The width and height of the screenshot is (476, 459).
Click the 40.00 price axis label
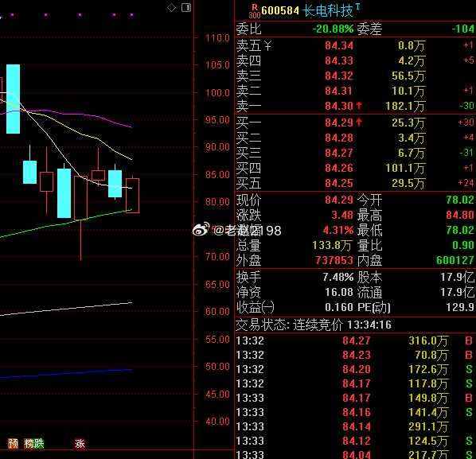point(217,421)
